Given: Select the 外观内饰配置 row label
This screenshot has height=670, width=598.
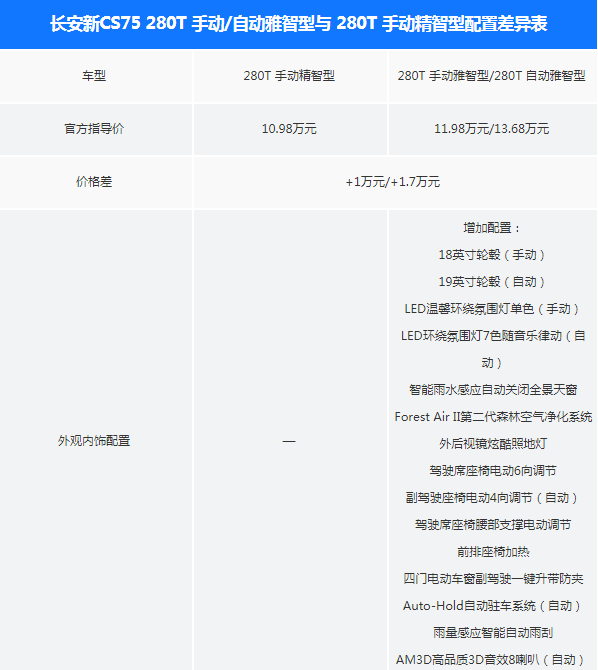Looking at the screenshot, I should tap(94, 441).
